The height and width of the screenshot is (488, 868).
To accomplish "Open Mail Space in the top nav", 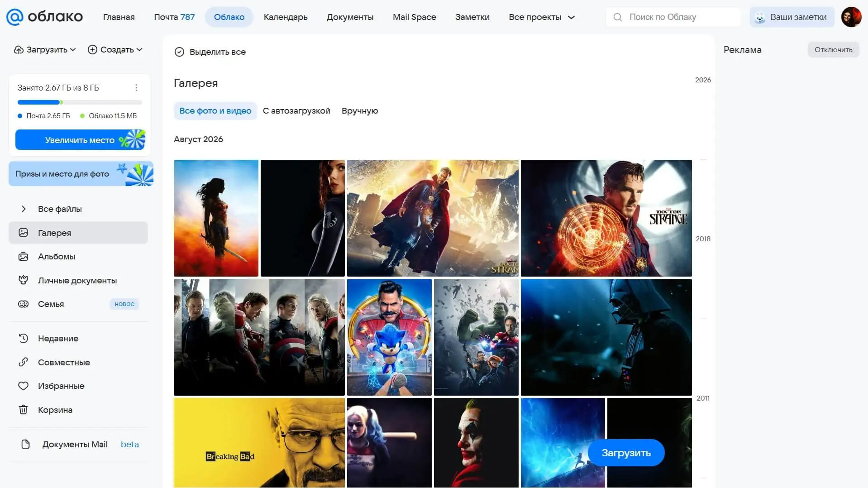I will pyautogui.click(x=415, y=17).
